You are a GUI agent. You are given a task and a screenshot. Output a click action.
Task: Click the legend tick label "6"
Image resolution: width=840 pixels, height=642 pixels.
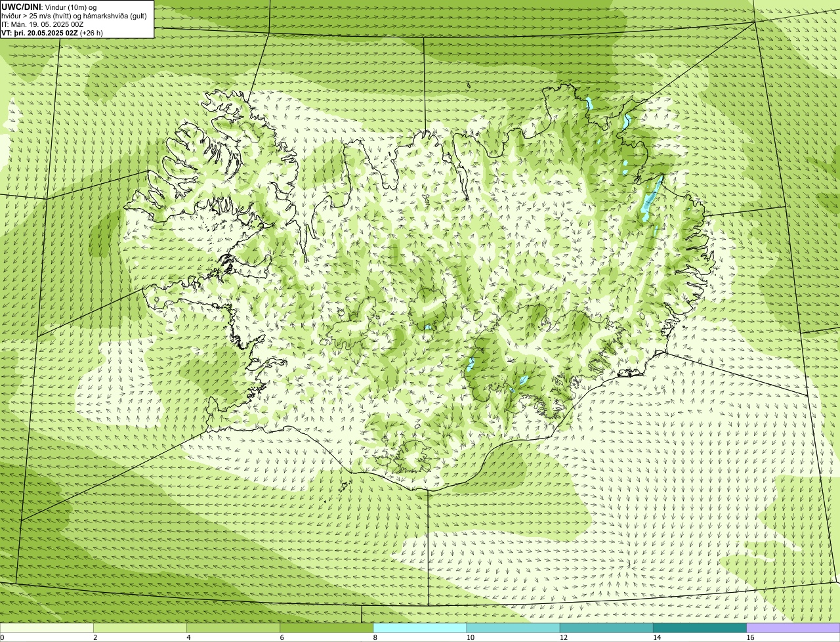pos(282,637)
